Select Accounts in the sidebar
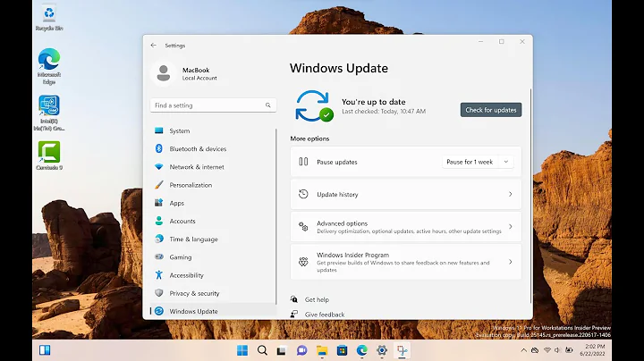 [213, 221]
